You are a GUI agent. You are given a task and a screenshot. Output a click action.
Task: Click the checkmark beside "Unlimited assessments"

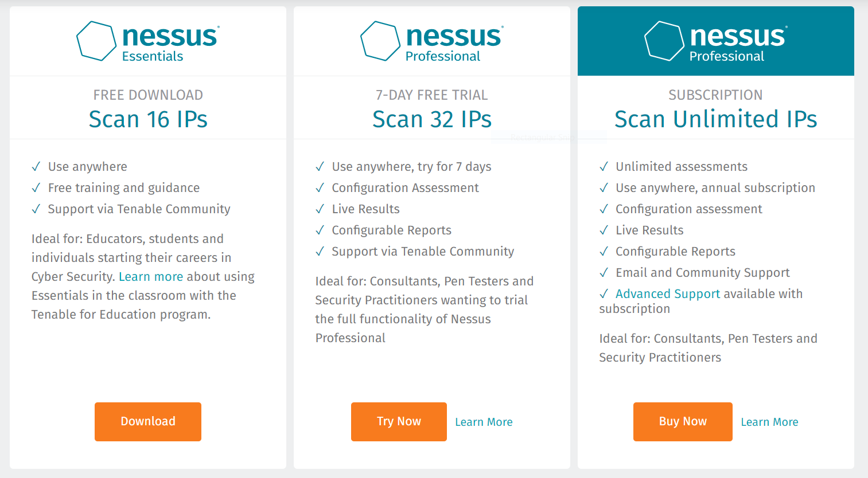coord(604,166)
